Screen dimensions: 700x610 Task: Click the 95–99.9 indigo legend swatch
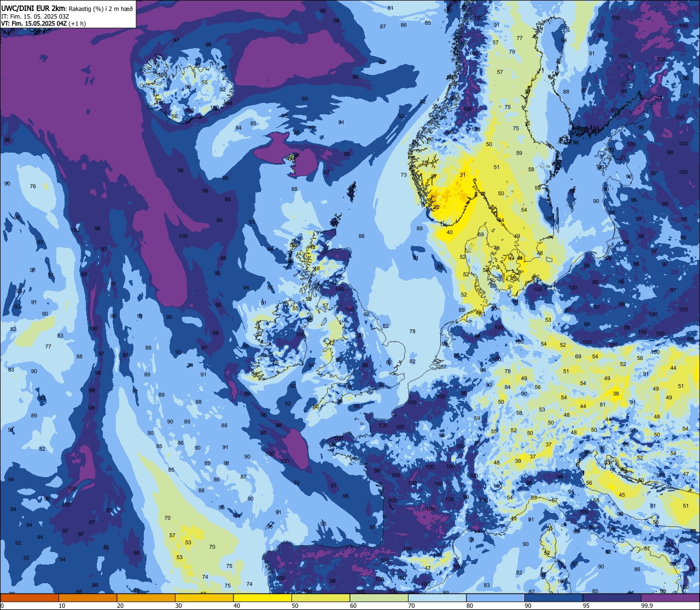(x=612, y=598)
